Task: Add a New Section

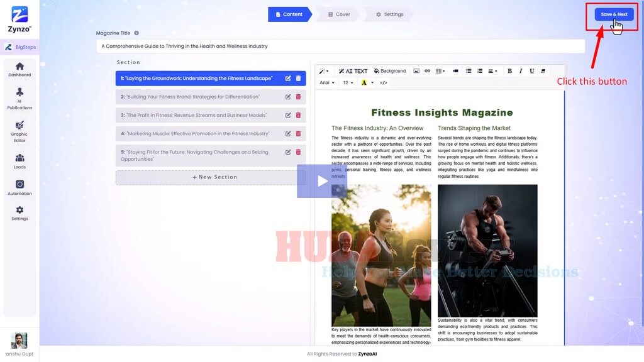Action: [211, 177]
